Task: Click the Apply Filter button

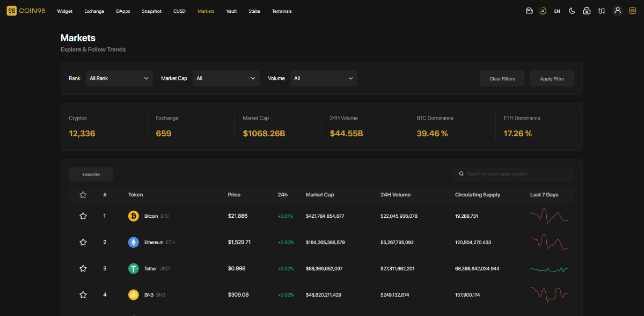Action: pyautogui.click(x=552, y=79)
